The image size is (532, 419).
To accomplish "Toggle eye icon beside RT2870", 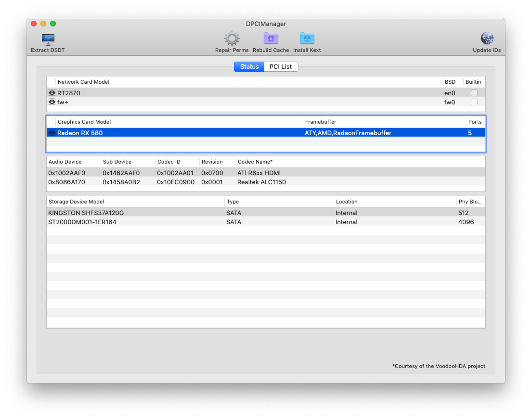I will [x=52, y=92].
